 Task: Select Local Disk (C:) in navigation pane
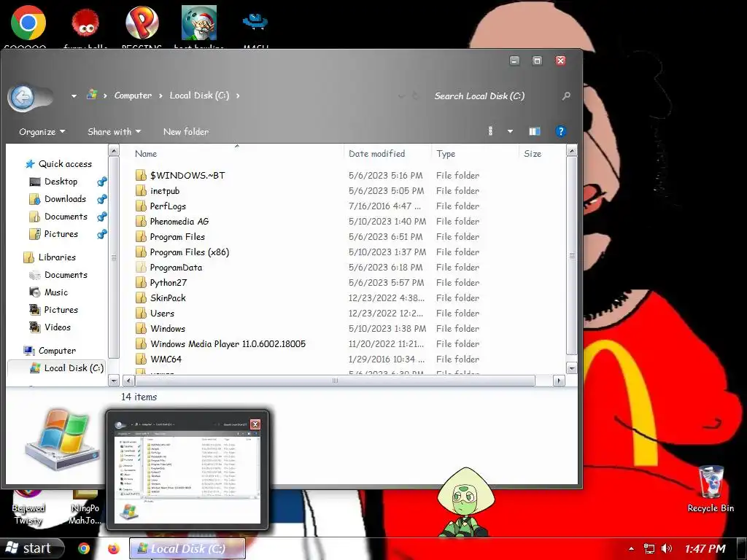click(x=74, y=368)
